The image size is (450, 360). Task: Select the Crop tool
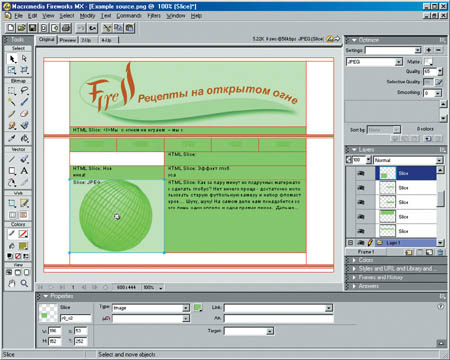coord(24,70)
